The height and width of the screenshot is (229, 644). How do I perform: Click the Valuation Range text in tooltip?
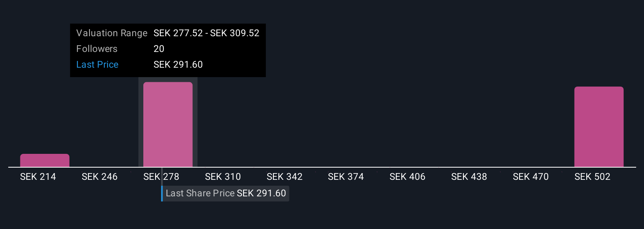112,33
